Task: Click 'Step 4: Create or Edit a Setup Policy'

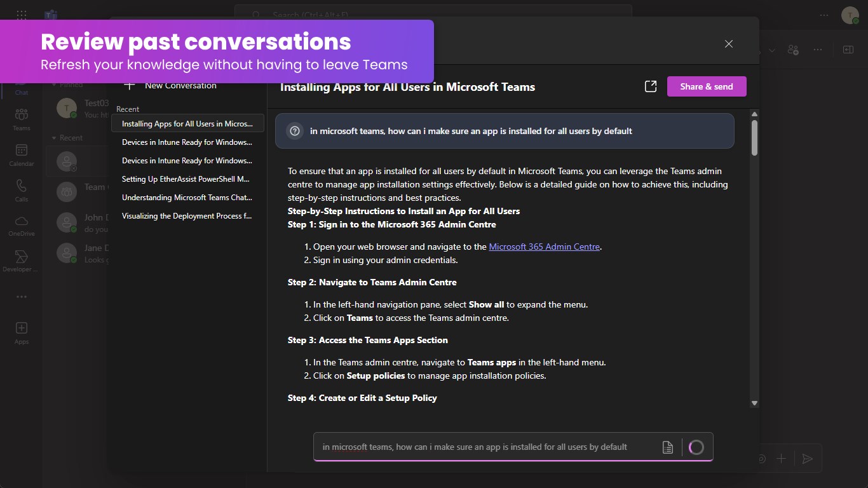Action: click(x=362, y=398)
